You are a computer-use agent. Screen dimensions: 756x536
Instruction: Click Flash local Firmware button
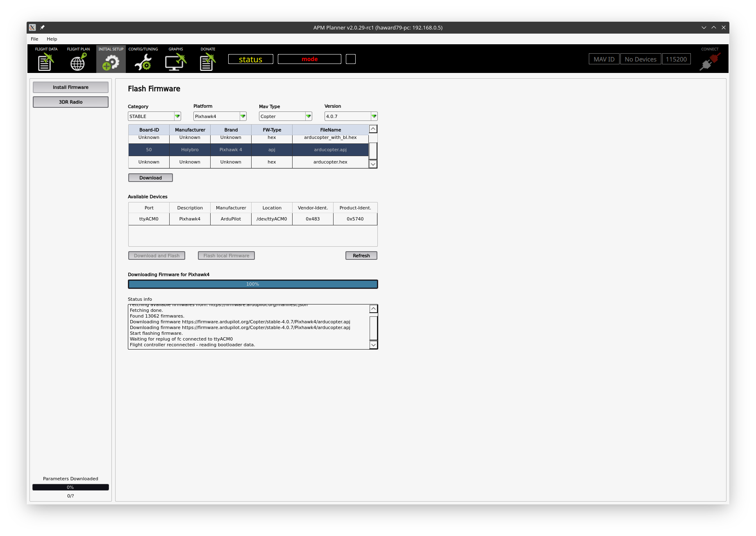pyautogui.click(x=226, y=256)
